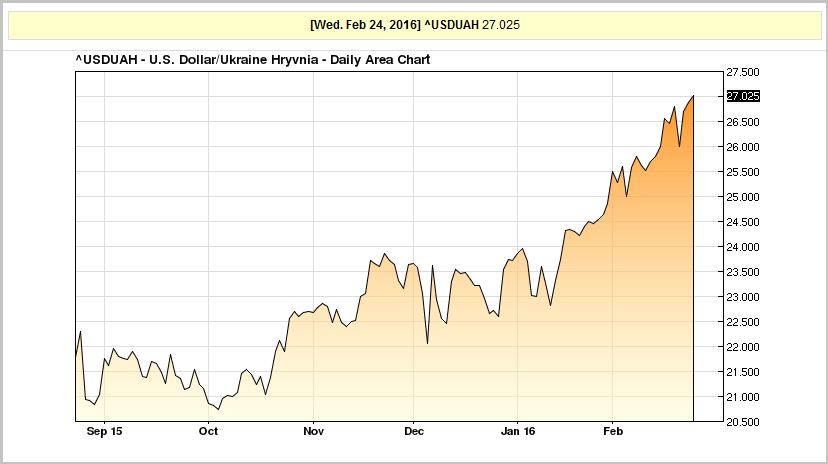Click the 27.500 y-axis label

[x=743, y=72]
